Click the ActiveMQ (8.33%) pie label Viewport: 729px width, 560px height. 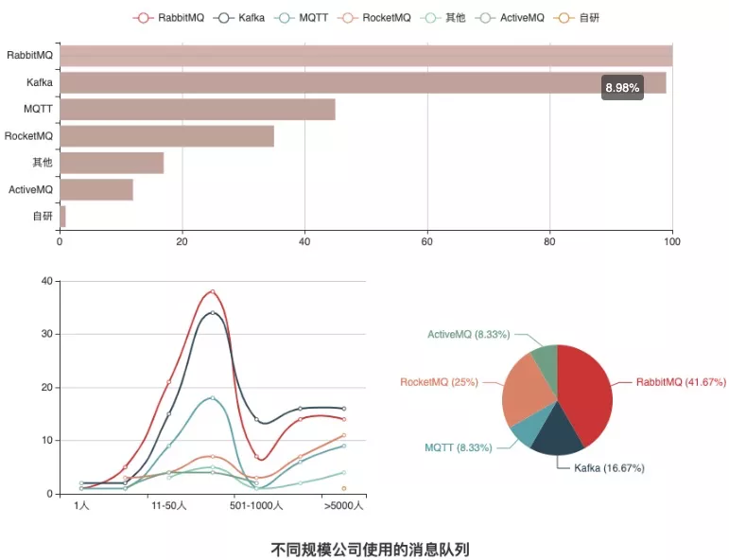469,335
